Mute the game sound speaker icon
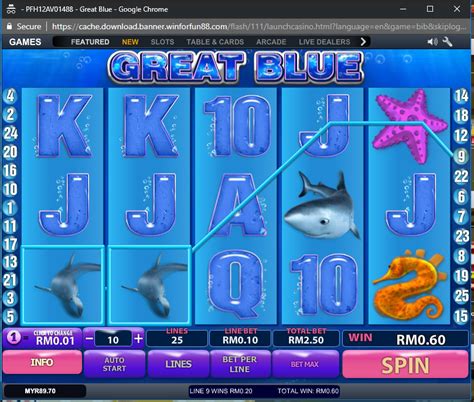 click(432, 42)
